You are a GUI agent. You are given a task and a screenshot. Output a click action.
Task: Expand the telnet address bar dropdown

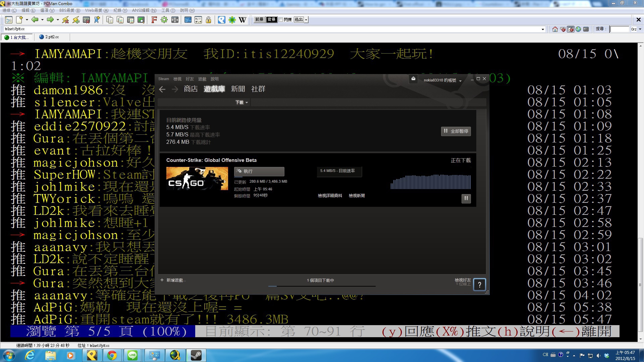click(543, 29)
